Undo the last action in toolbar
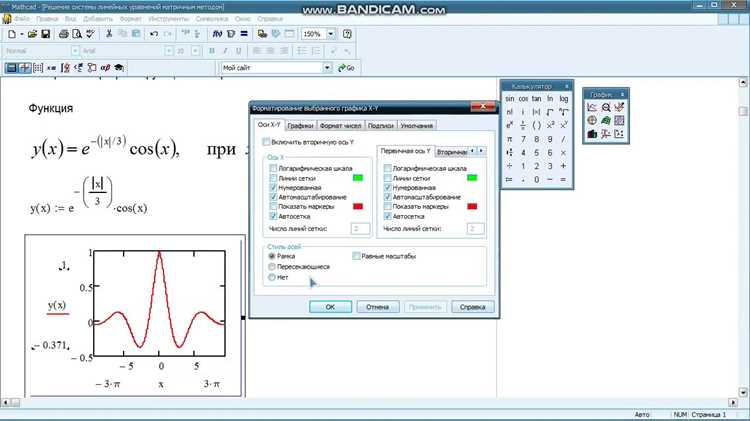 154,34
